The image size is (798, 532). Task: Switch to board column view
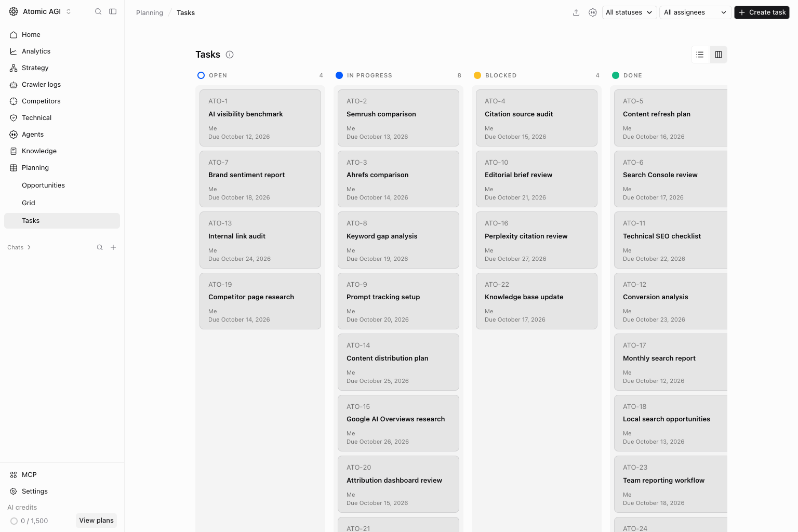click(719, 55)
